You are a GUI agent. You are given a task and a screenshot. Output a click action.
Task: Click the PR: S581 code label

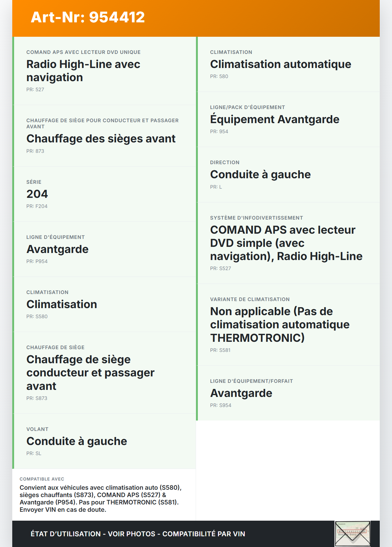[x=220, y=350]
